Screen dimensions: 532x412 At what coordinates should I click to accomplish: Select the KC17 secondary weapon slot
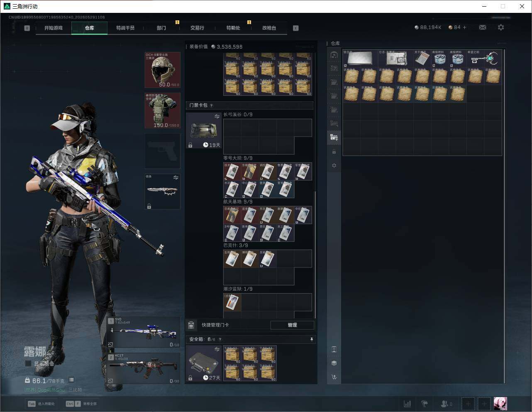point(144,368)
